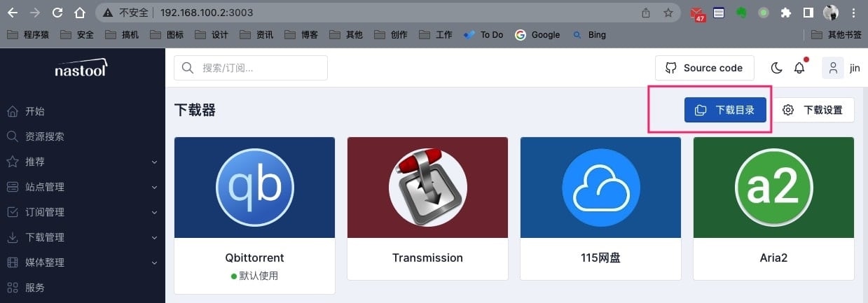The image size is (868, 303).
Task: Toggle the browser side panel icon
Action: tap(808, 13)
